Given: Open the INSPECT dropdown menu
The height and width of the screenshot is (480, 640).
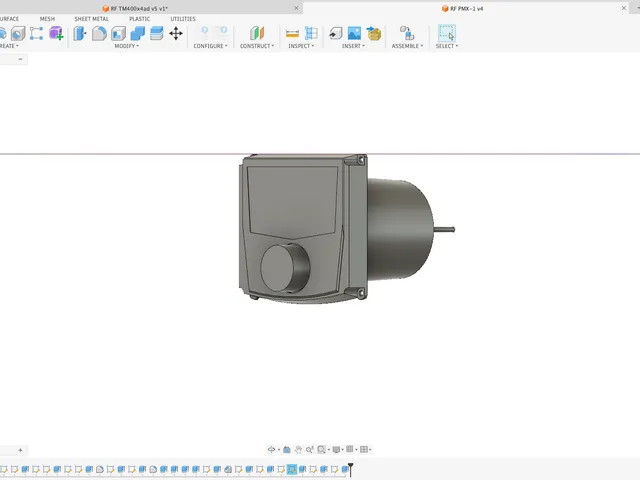Looking at the screenshot, I should coord(301,46).
